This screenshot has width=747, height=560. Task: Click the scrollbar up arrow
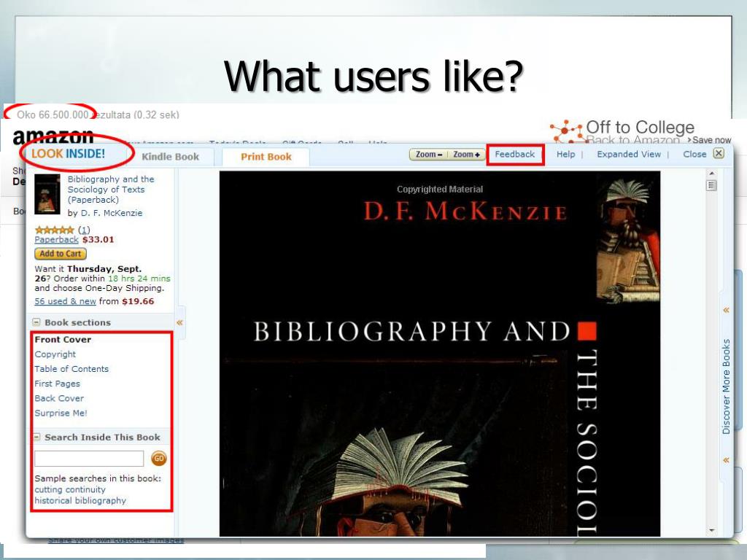[712, 174]
